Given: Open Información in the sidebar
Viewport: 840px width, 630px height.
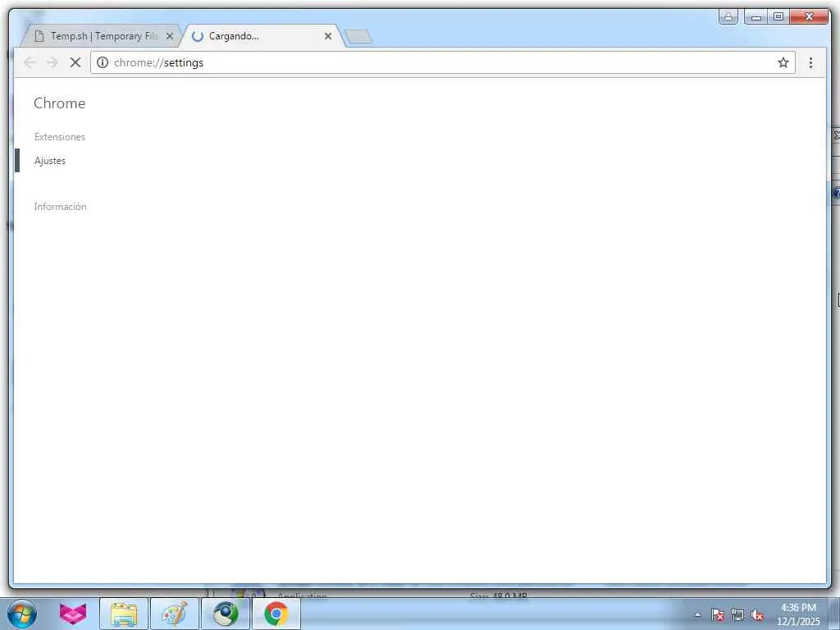Looking at the screenshot, I should (60, 207).
